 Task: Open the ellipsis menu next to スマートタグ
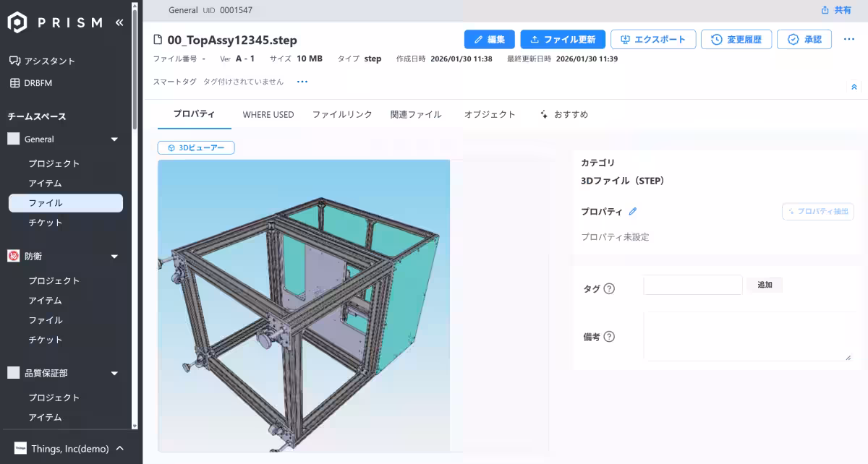302,82
